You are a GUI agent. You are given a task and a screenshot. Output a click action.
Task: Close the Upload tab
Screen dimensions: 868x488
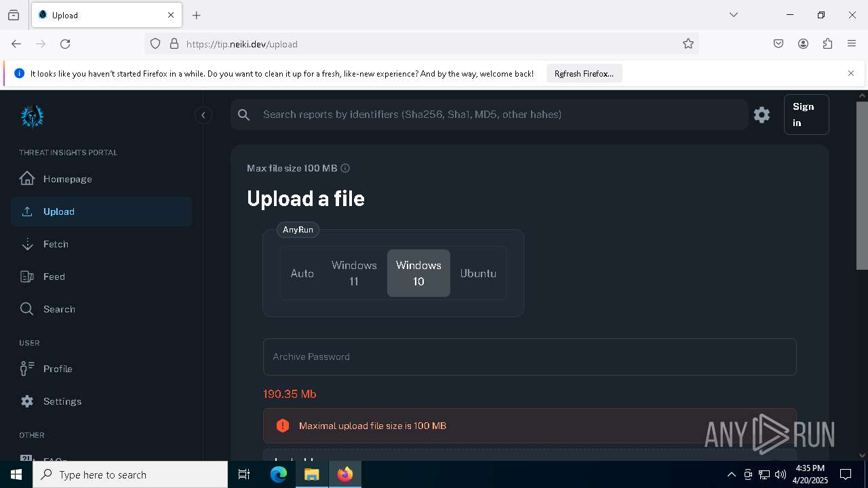pyautogui.click(x=171, y=15)
